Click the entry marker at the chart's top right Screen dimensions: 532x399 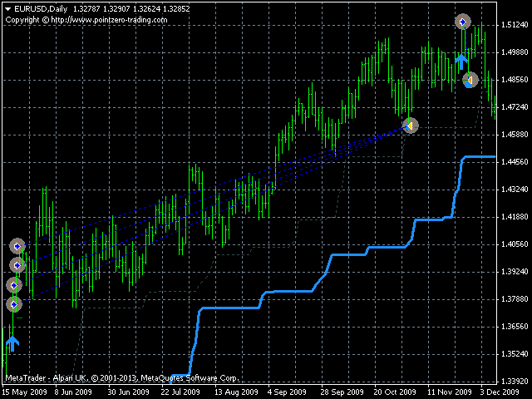click(x=462, y=22)
